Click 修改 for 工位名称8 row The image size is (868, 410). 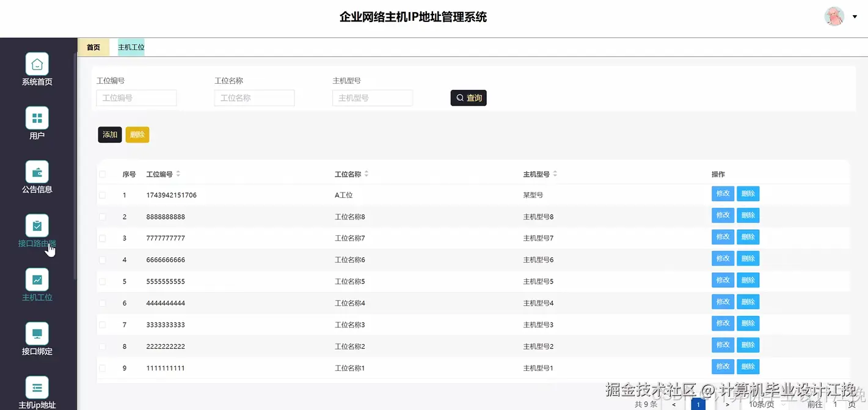pyautogui.click(x=723, y=215)
